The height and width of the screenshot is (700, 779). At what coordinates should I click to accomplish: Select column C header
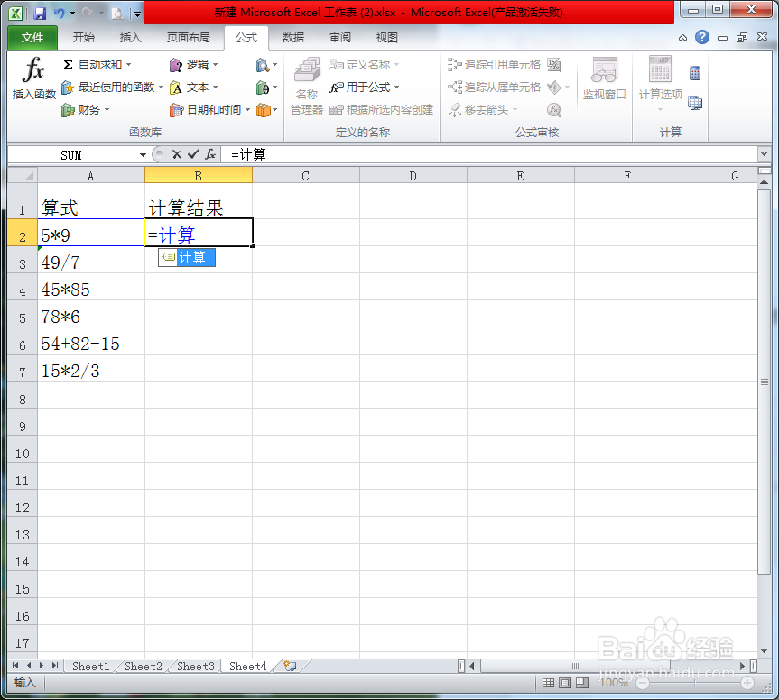pos(305,175)
